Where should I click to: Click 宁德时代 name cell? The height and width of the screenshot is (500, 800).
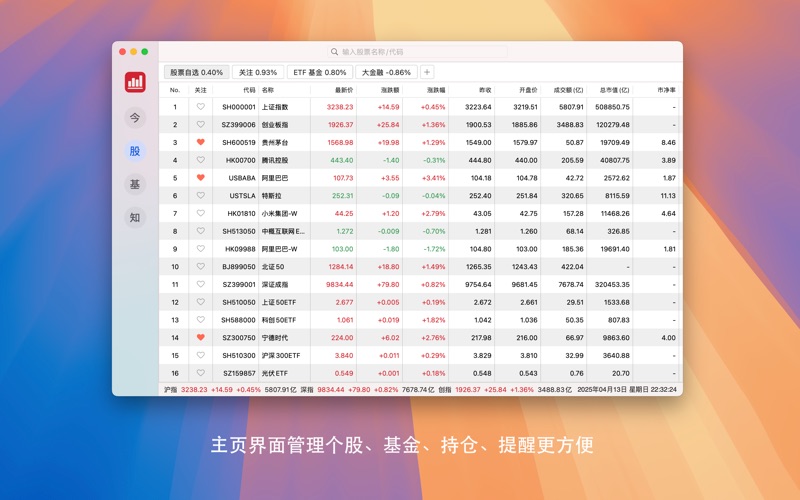(x=275, y=338)
